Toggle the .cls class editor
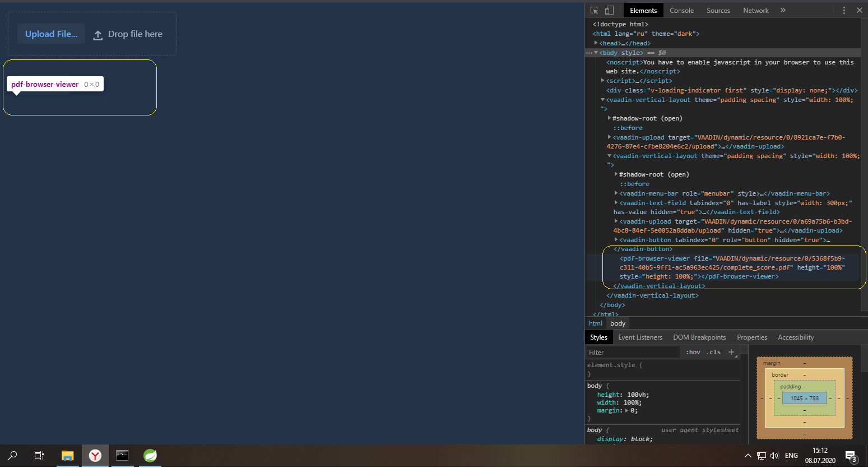This screenshot has width=868, height=468. coord(713,352)
